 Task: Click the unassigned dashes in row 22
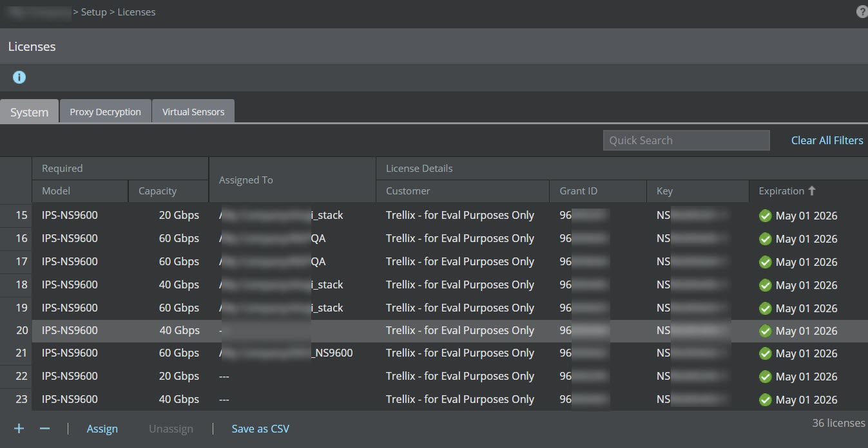224,376
